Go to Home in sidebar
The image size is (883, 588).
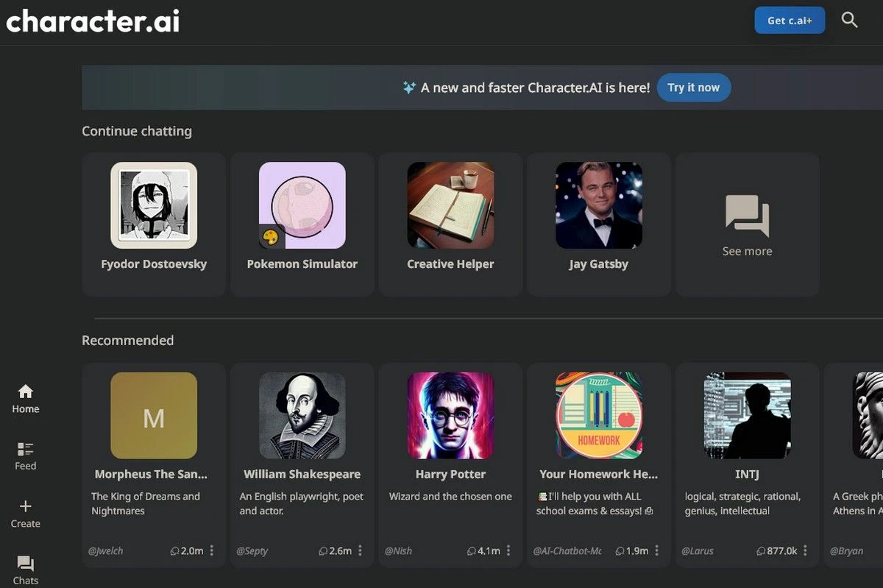[26, 399]
